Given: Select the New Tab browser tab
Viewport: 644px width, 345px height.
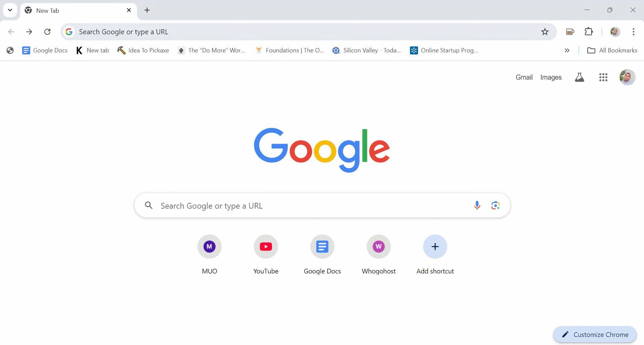Looking at the screenshot, I should 78,11.
